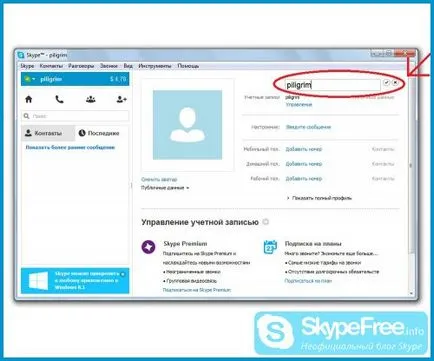Expand the Публичные данные dropdown

tap(165, 188)
